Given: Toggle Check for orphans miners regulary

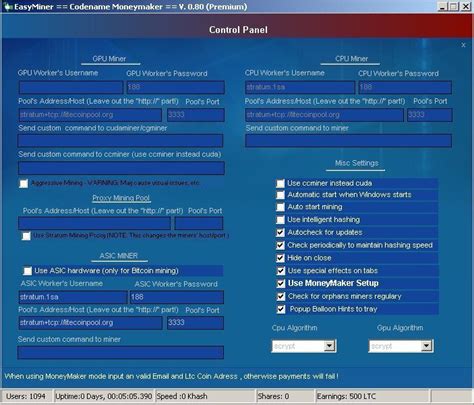Looking at the screenshot, I should [281, 296].
